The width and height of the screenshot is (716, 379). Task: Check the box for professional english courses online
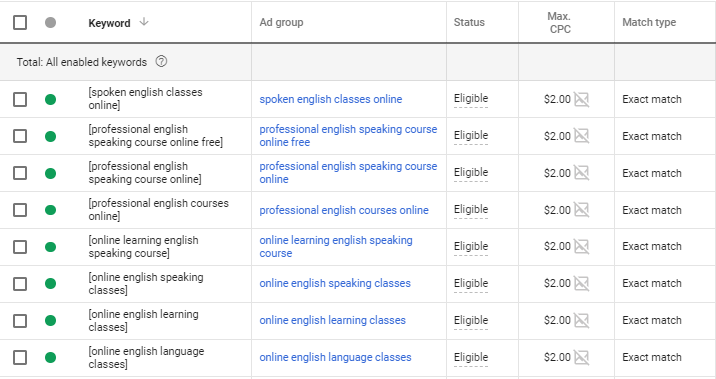[x=20, y=210]
